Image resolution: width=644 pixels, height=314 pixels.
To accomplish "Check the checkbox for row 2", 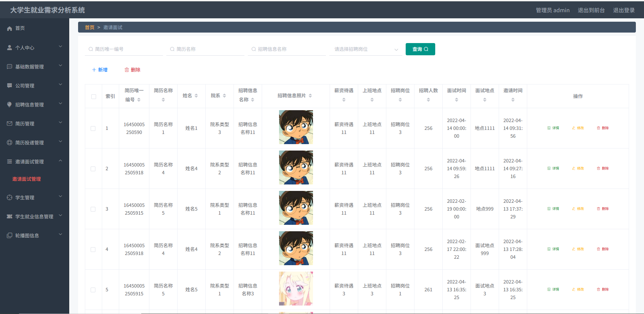I will (x=93, y=168).
